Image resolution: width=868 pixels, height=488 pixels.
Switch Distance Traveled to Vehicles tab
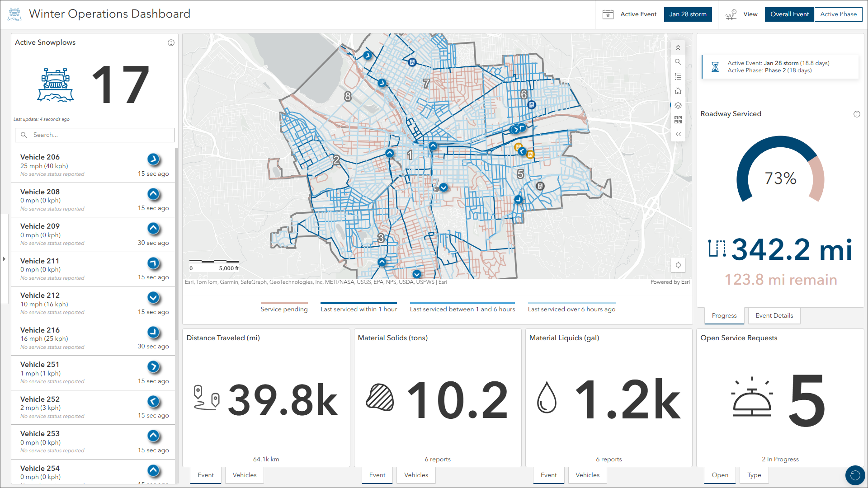[244, 475]
